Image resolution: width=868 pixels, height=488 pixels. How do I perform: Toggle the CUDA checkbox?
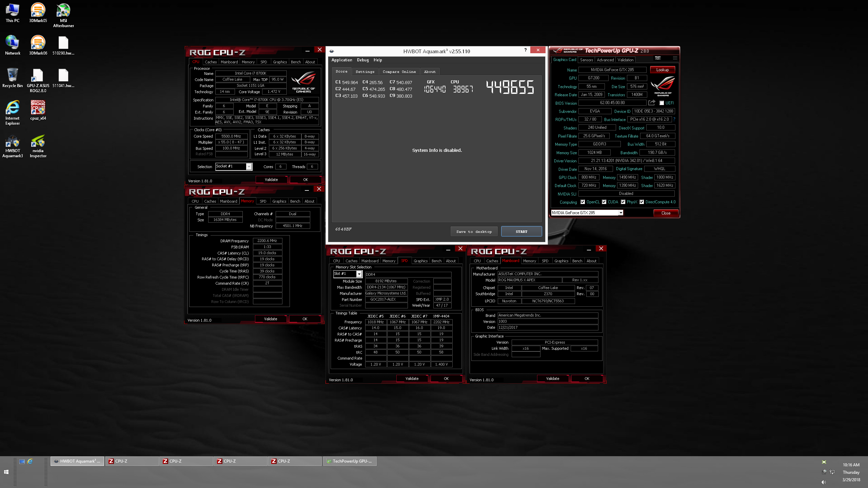click(604, 202)
